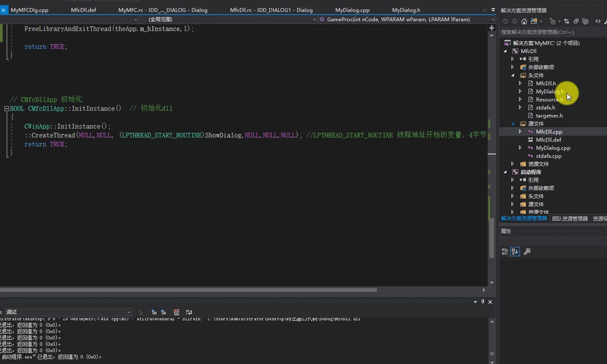Click the Back arrow in Solution Explorer
This screenshot has width=607, height=364.
(505, 21)
